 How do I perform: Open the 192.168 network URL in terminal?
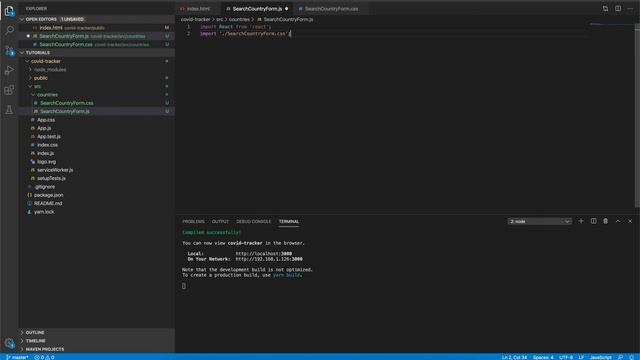point(269,259)
